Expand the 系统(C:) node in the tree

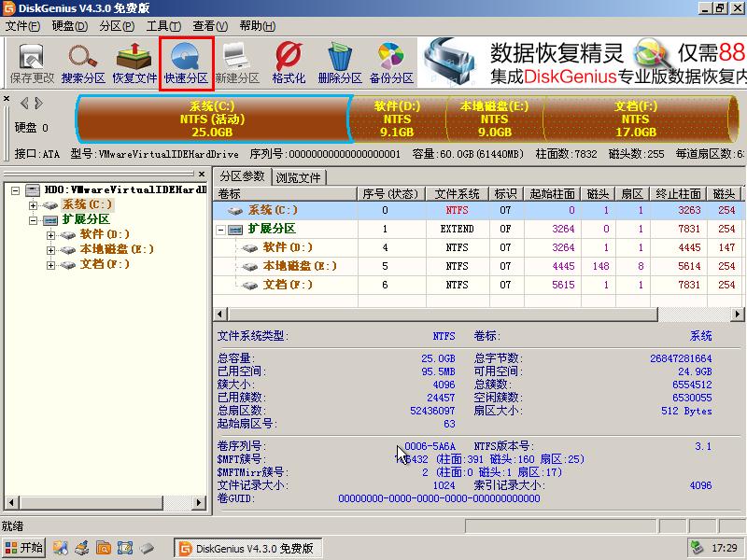33,205
